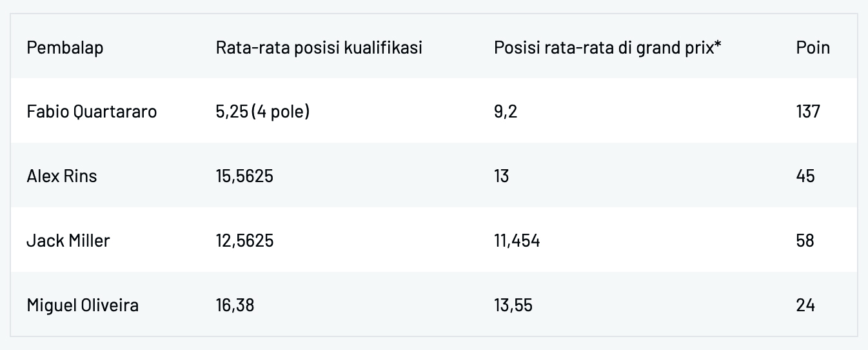
Task: Click the 5,25 (4 pole) qualifying value
Action: [263, 112]
